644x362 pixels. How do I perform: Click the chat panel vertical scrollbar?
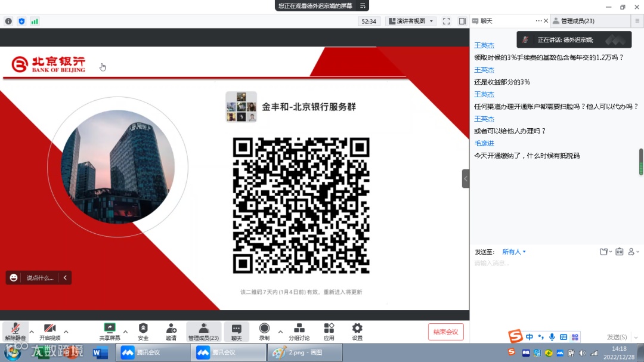pyautogui.click(x=640, y=162)
